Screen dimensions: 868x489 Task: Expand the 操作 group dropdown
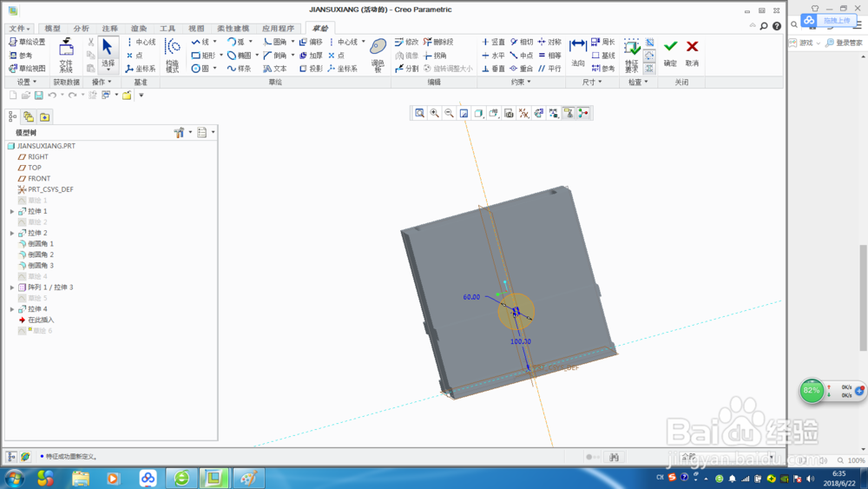point(102,82)
